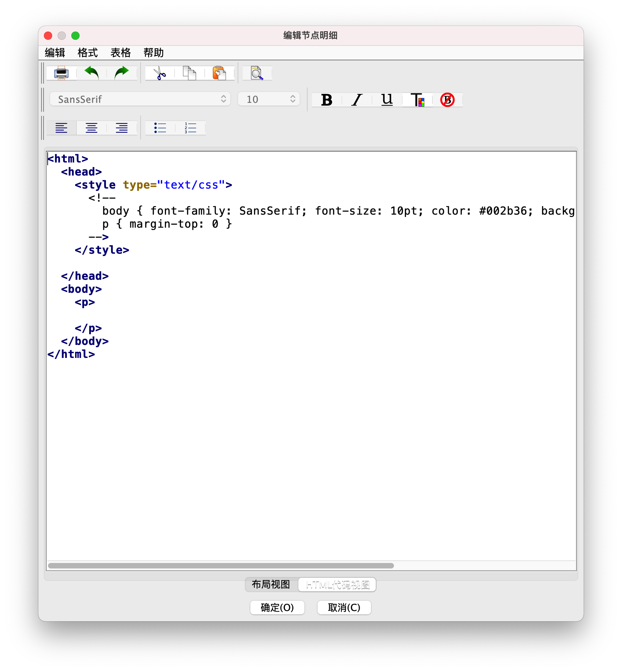Center align the text
The height and width of the screenshot is (672, 622).
pos(92,128)
